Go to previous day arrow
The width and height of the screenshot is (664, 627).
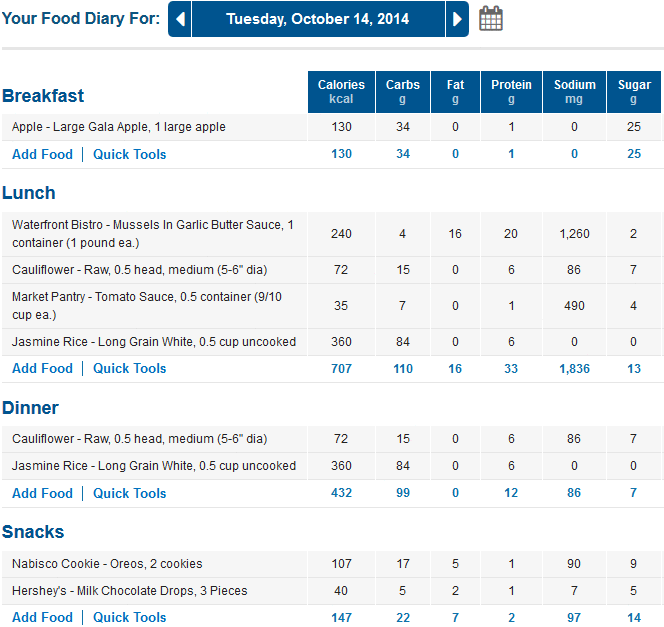[180, 19]
